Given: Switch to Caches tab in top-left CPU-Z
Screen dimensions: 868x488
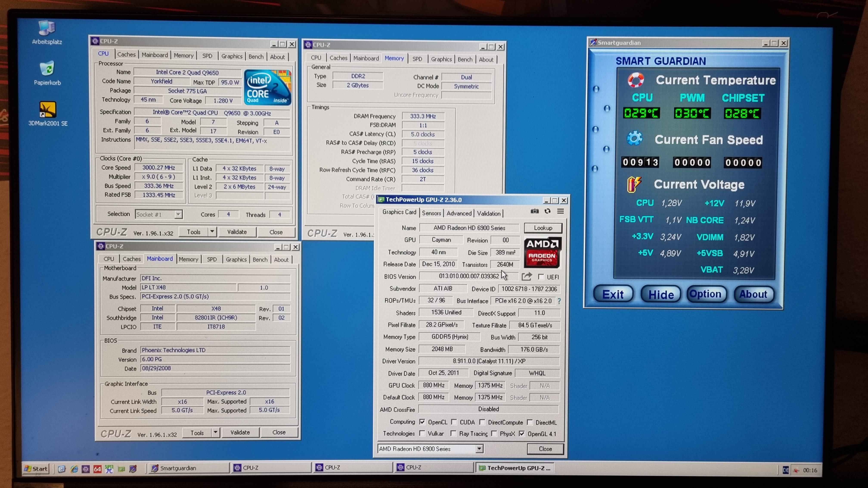Looking at the screenshot, I should click(126, 55).
